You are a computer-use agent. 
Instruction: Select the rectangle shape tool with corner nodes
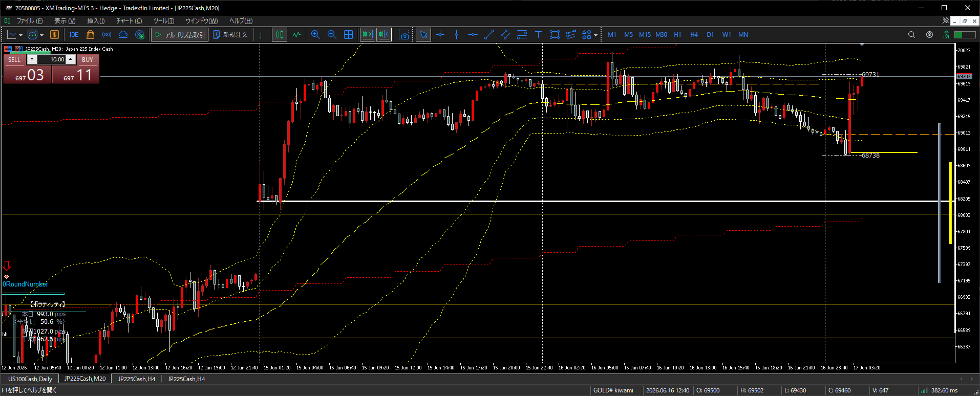(x=555, y=35)
